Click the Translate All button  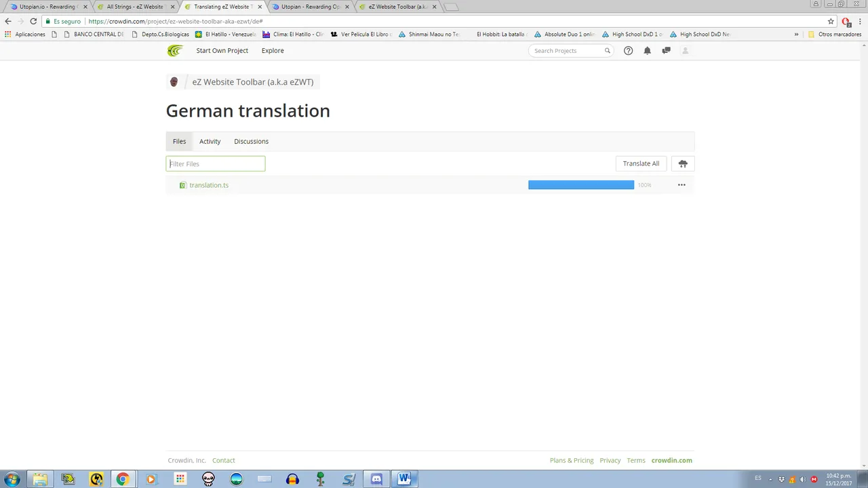641,163
